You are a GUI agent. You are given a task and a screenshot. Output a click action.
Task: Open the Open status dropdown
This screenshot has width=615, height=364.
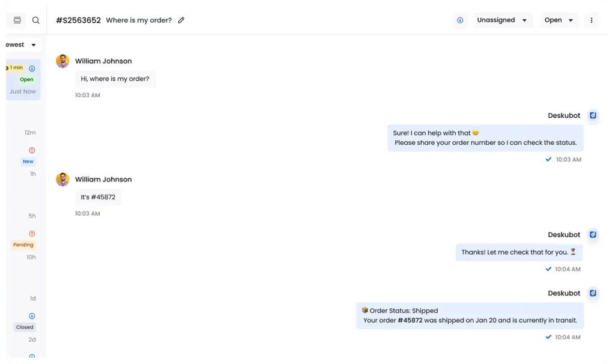(559, 20)
